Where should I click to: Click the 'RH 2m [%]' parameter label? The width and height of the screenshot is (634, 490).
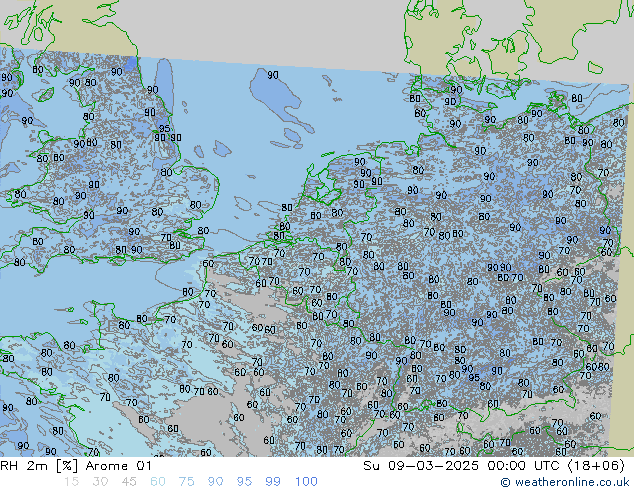(39, 466)
